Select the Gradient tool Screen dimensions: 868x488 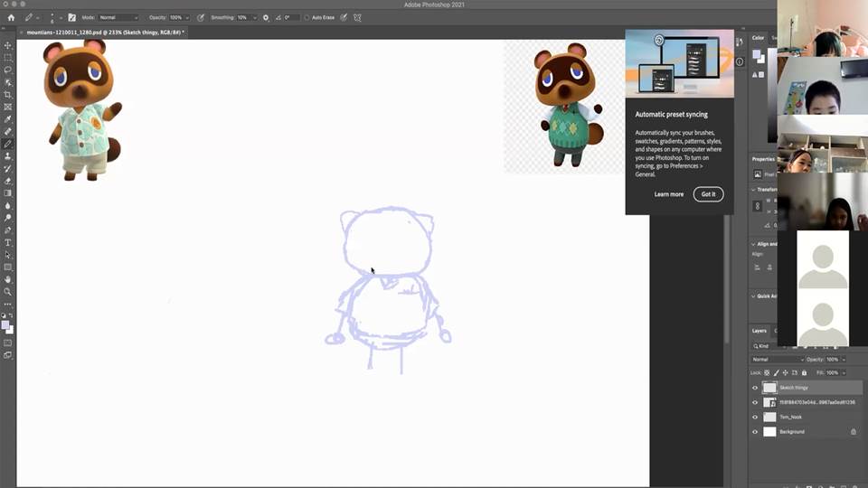(x=8, y=193)
